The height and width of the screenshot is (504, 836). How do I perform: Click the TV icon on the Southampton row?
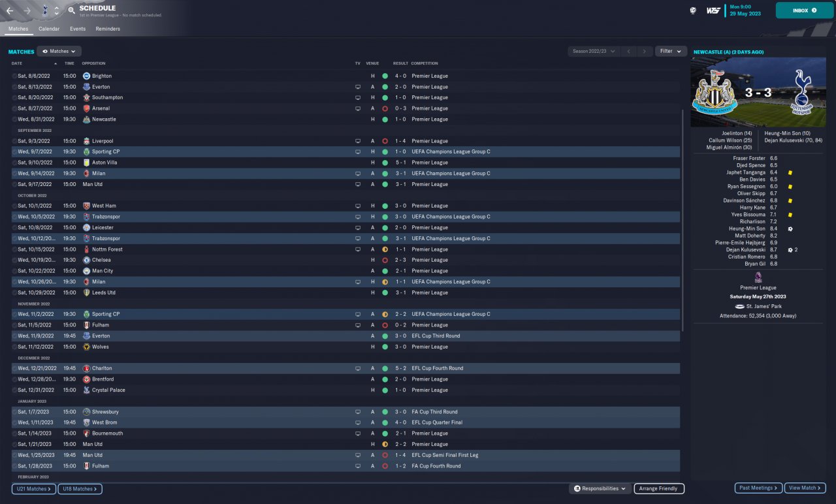358,98
